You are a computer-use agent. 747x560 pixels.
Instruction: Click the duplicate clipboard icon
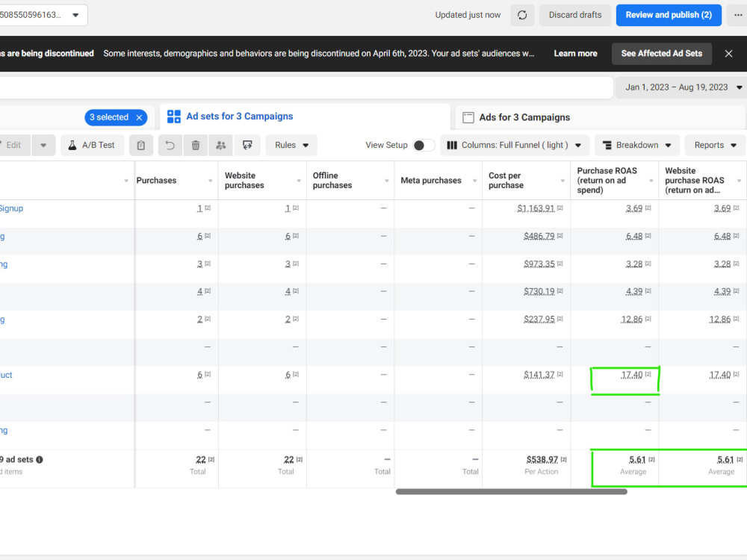pos(141,146)
